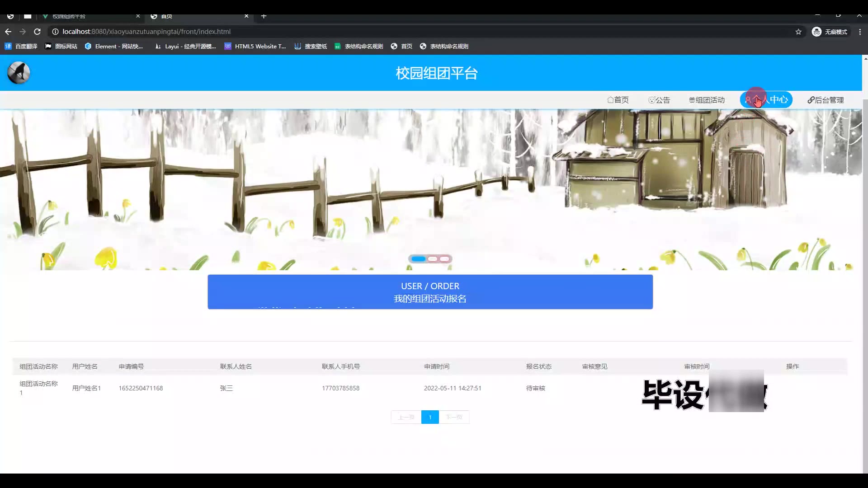Open 组团活动 in the navigation menu
Viewport: 868px width, 488px height.
pos(707,100)
